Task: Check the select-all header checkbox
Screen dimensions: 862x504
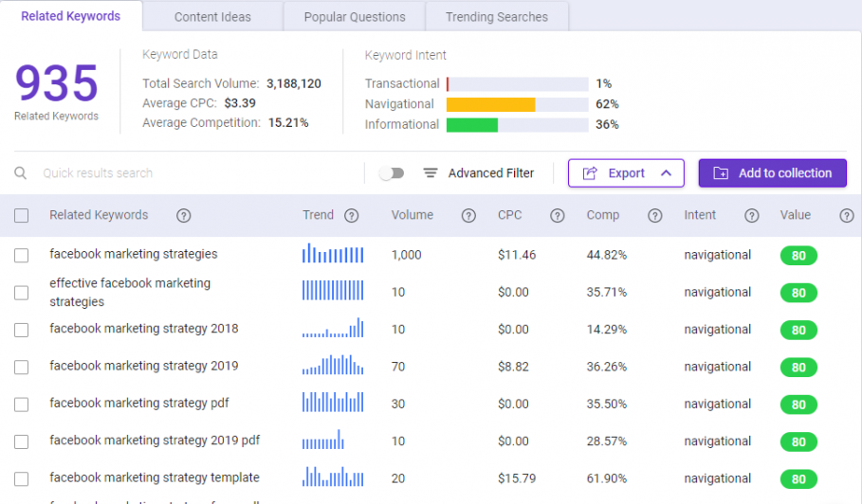Action: tap(22, 215)
